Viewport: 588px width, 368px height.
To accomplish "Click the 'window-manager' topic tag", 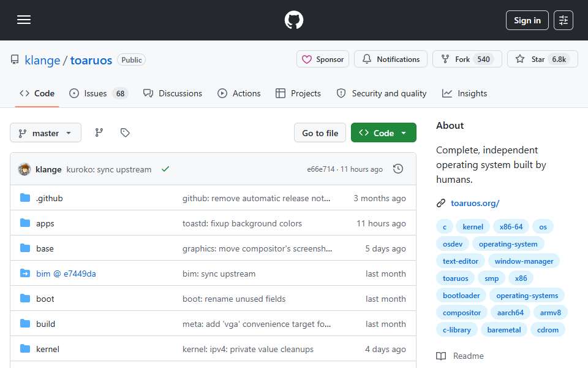I will coord(524,261).
